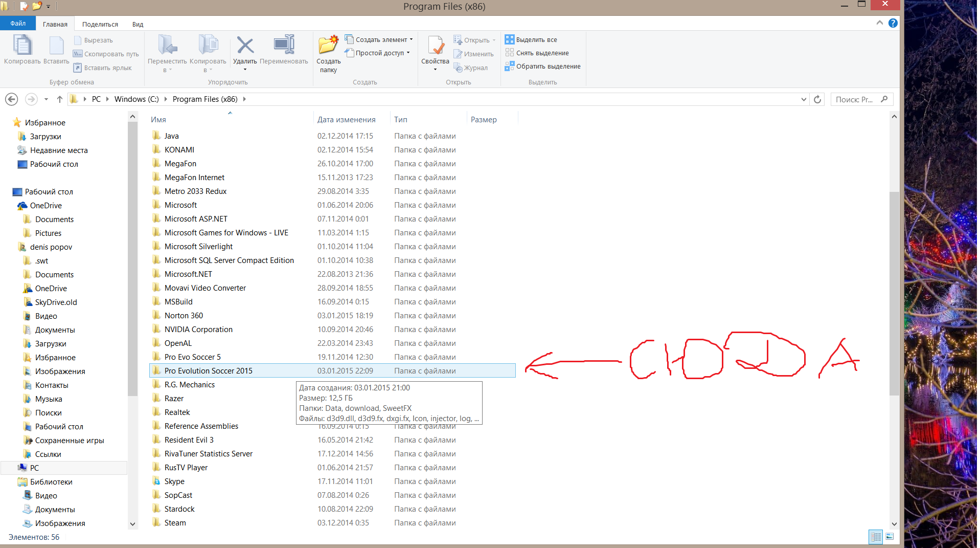The image size is (980, 548).
Task: Open the History (Журнал) command
Action: click(471, 68)
